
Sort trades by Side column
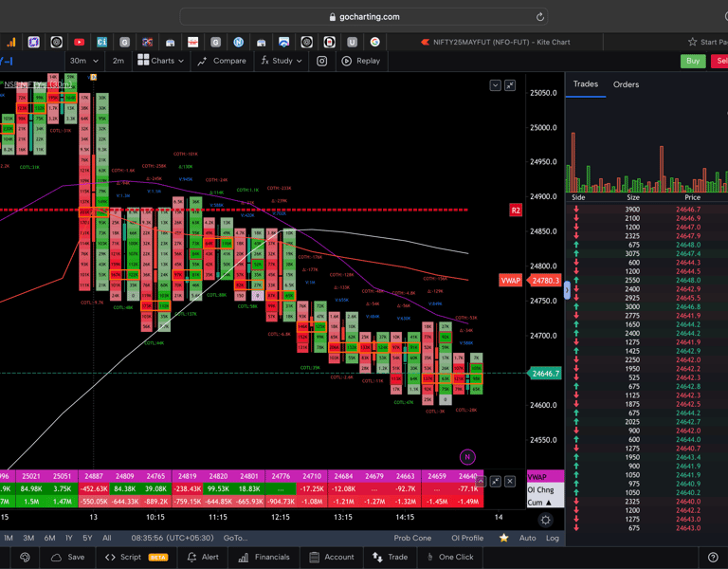578,197
